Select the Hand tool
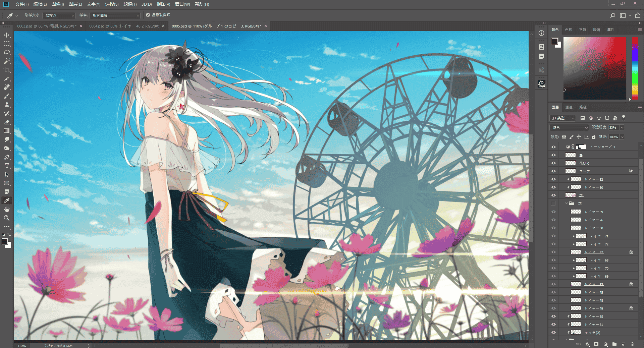Image resolution: width=644 pixels, height=348 pixels. pyautogui.click(x=7, y=209)
